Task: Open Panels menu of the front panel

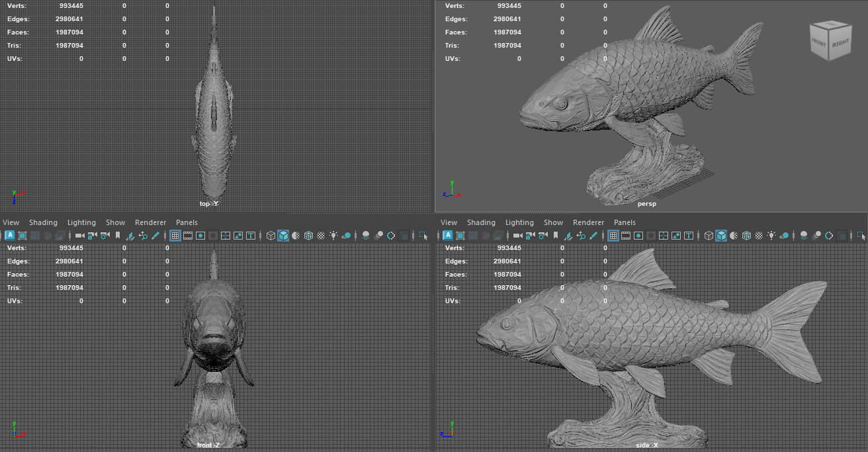Action: point(187,222)
